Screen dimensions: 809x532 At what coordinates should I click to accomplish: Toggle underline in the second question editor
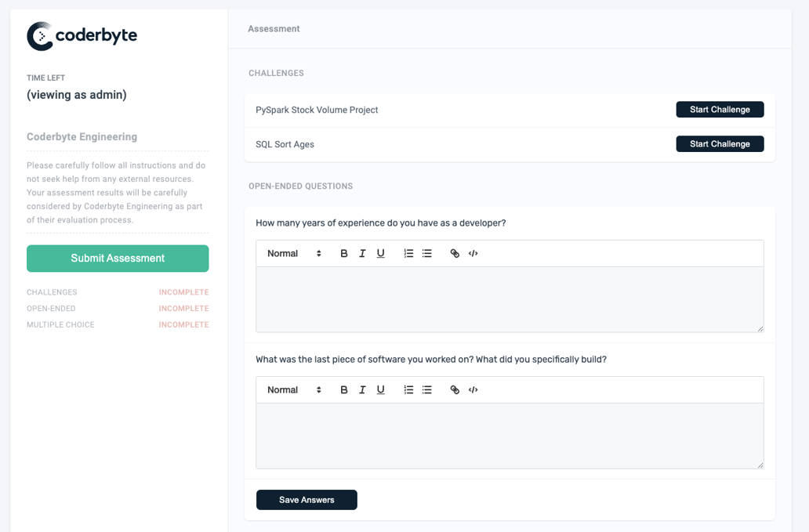[381, 390]
